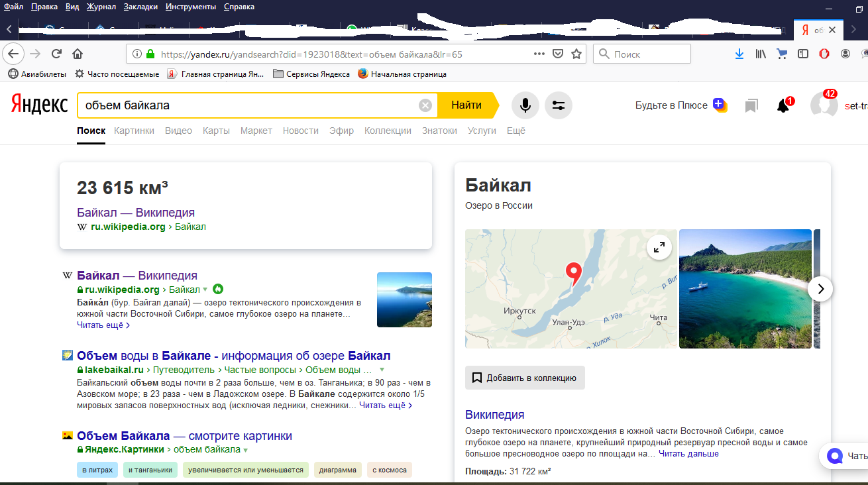The image size is (868, 485).
Task: Open Pocket save icon in address bar
Action: pyautogui.click(x=558, y=54)
